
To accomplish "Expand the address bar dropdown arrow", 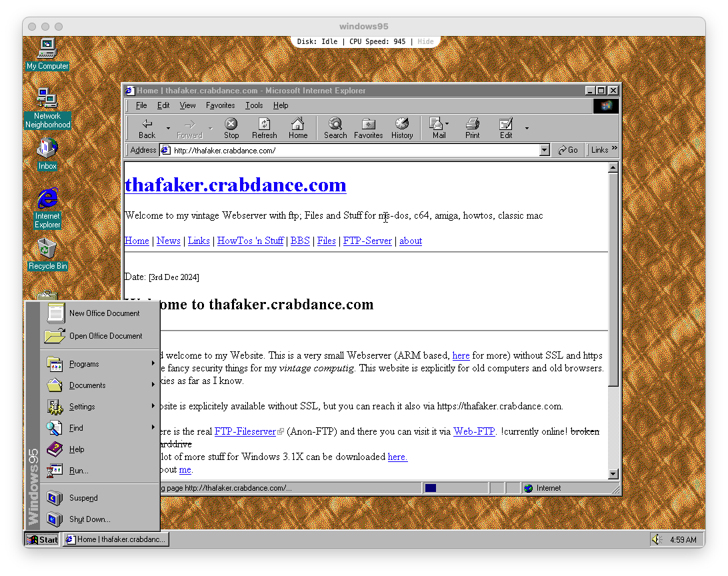I will click(x=545, y=151).
